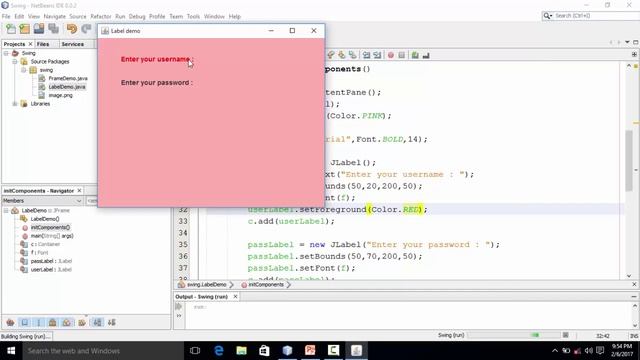Close the Output - Swing (run) tab
This screenshot has width=640, height=360.
235,297
